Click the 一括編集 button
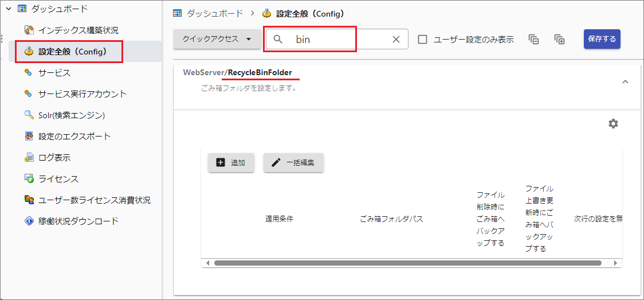Screen dimensions: 644x300 [x=293, y=163]
